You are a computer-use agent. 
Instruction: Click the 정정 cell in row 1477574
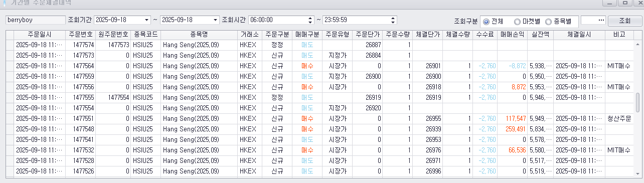click(277, 45)
